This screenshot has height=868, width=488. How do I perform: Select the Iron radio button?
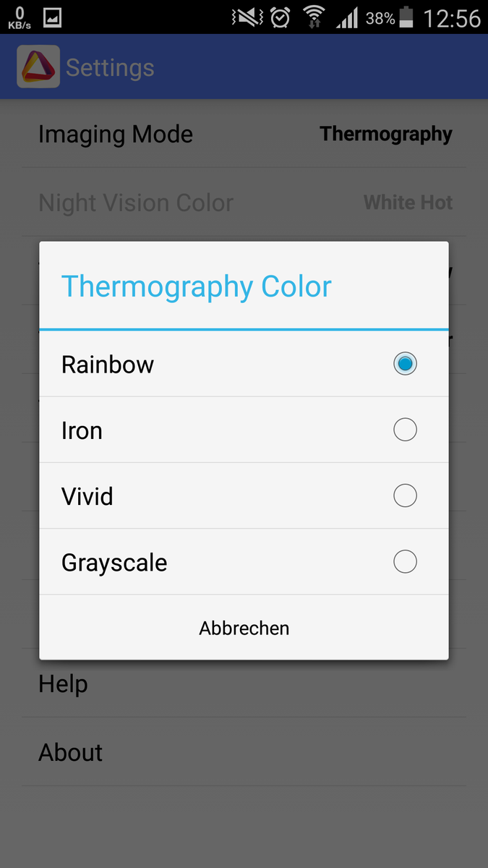click(405, 430)
